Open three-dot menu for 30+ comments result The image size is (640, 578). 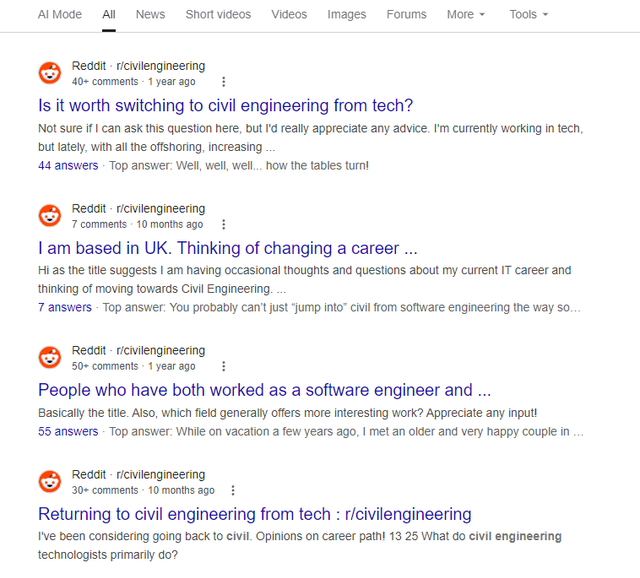click(233, 490)
